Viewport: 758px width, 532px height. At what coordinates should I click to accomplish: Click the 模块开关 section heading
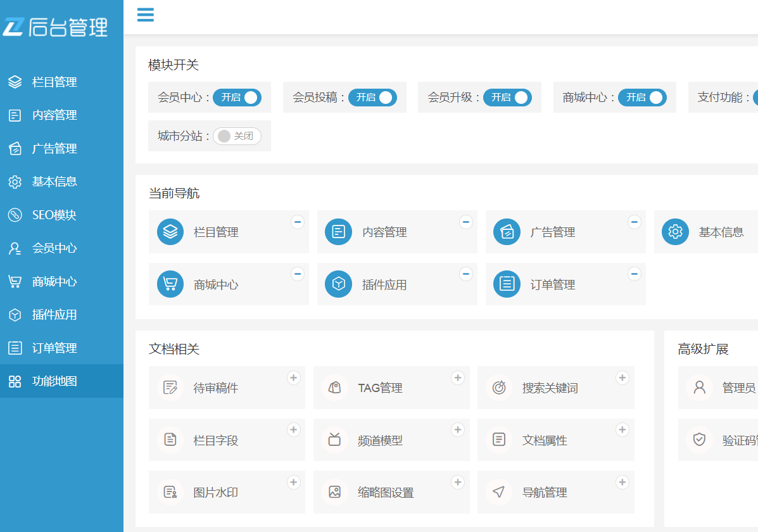tap(174, 65)
